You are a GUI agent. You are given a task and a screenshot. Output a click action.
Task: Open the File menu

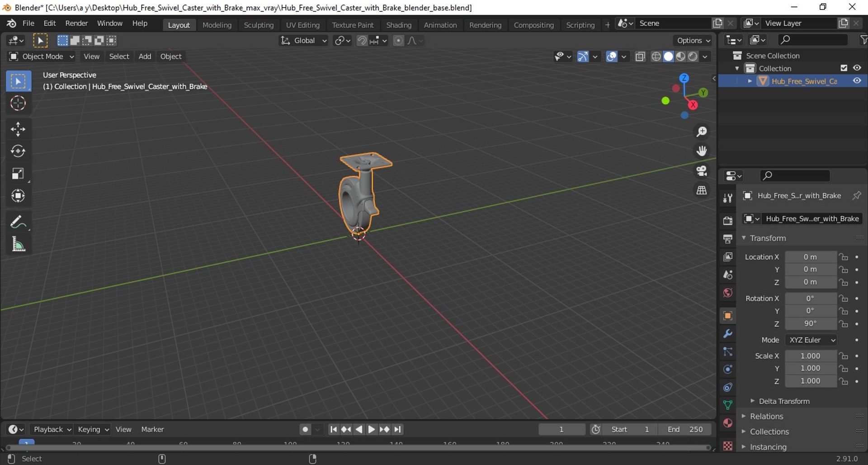click(x=28, y=24)
